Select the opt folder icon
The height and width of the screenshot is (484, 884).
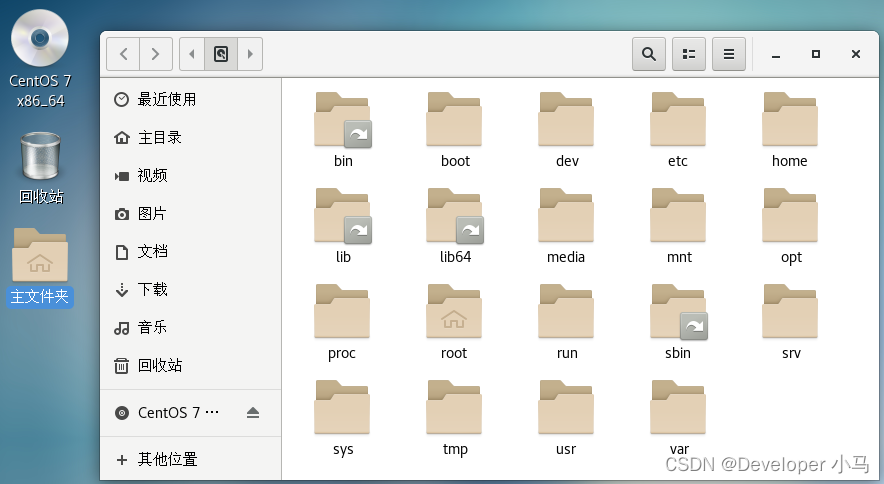790,216
